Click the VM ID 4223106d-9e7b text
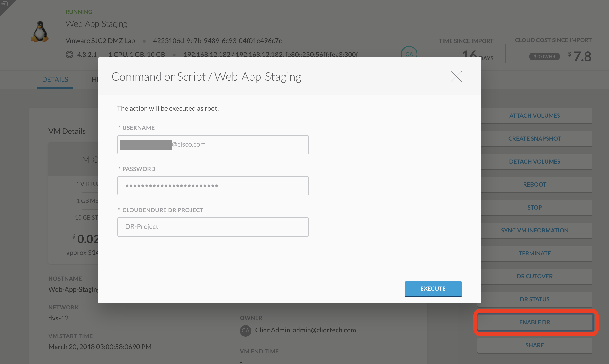Image resolution: width=609 pixels, height=364 pixels. 217,41
